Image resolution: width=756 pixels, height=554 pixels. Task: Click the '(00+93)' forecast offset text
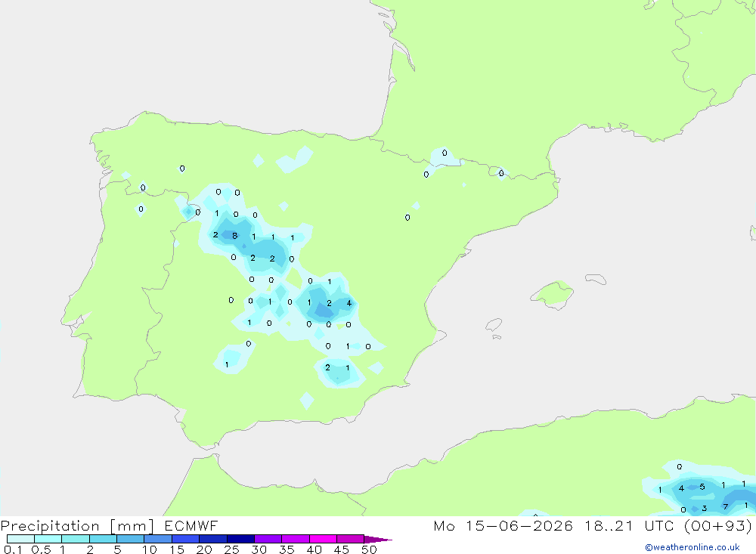[x=718, y=526]
